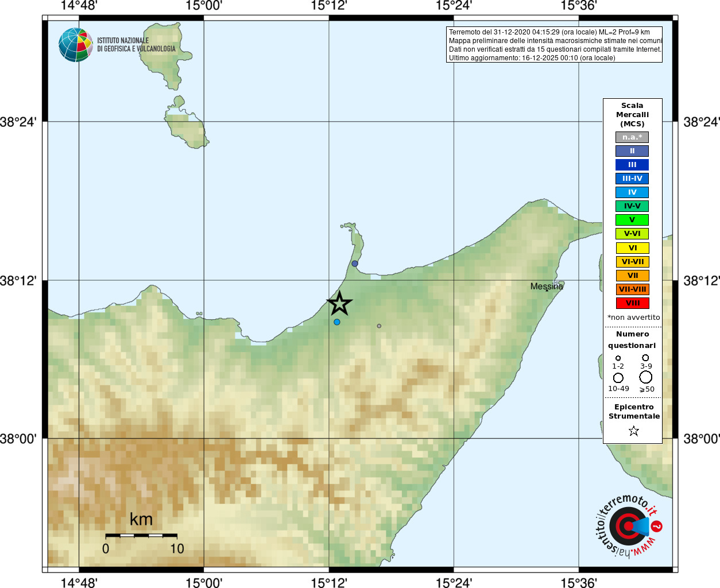Click the small gray not-felt dot

coord(379,326)
